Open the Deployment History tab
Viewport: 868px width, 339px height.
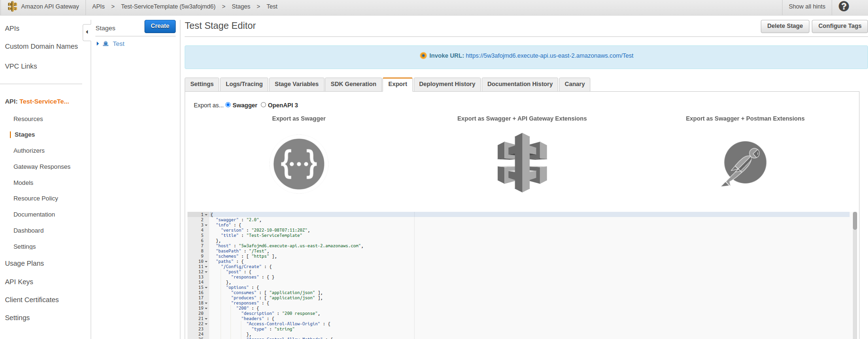(x=447, y=84)
